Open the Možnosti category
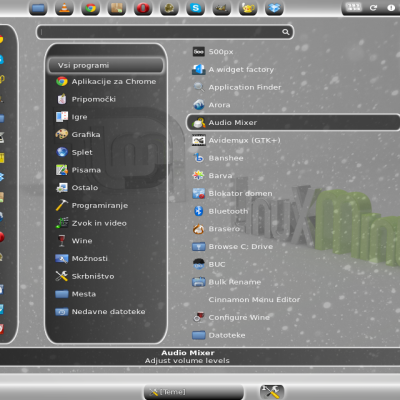400x400 pixels. (x=82, y=258)
